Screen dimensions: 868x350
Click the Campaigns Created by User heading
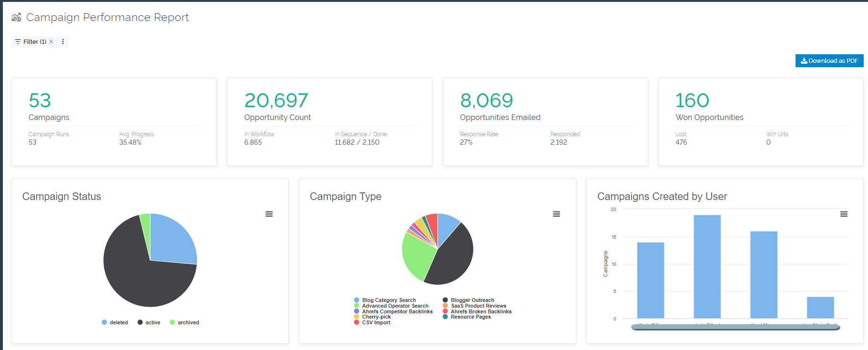(662, 196)
